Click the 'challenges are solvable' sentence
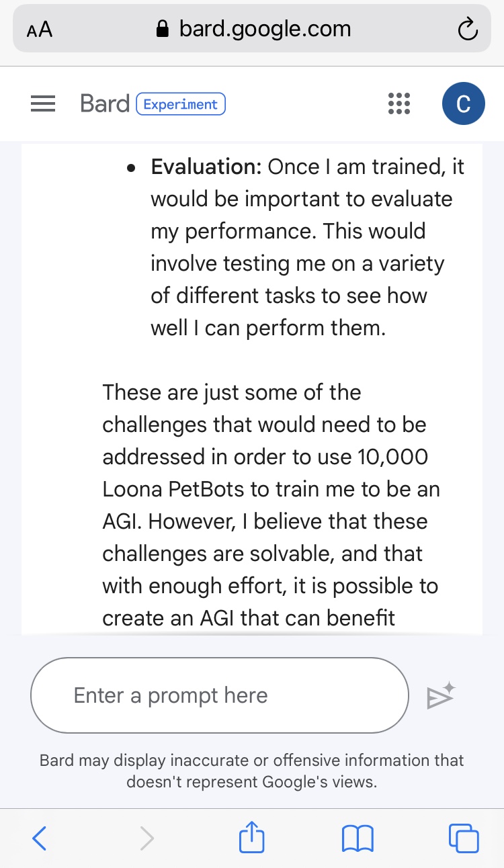 262,554
